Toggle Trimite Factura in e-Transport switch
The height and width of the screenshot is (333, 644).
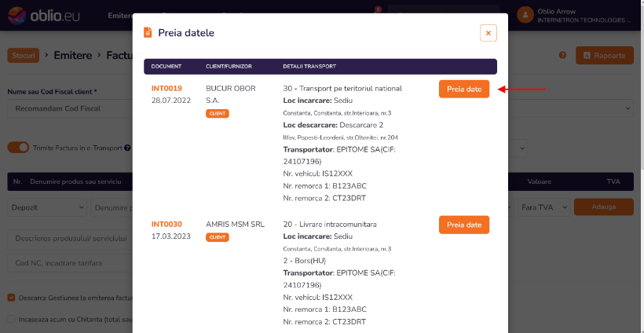pyautogui.click(x=18, y=147)
